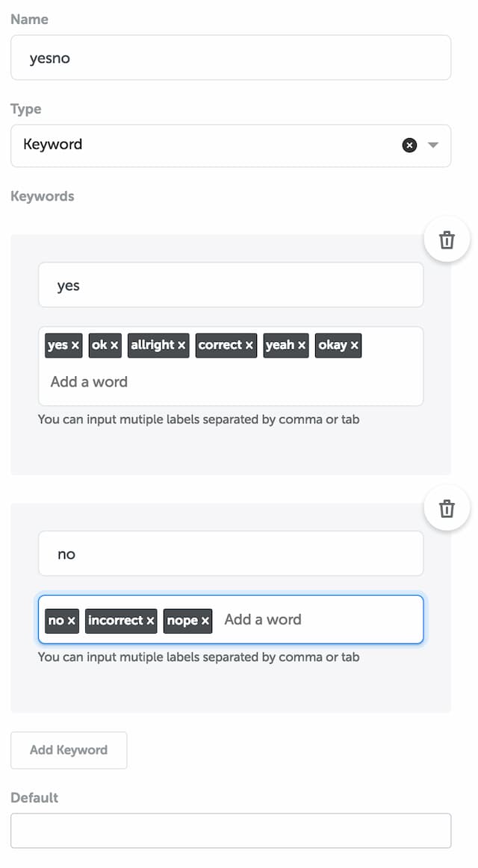Click the Add Keyword button
The image size is (478, 868).
point(69,750)
